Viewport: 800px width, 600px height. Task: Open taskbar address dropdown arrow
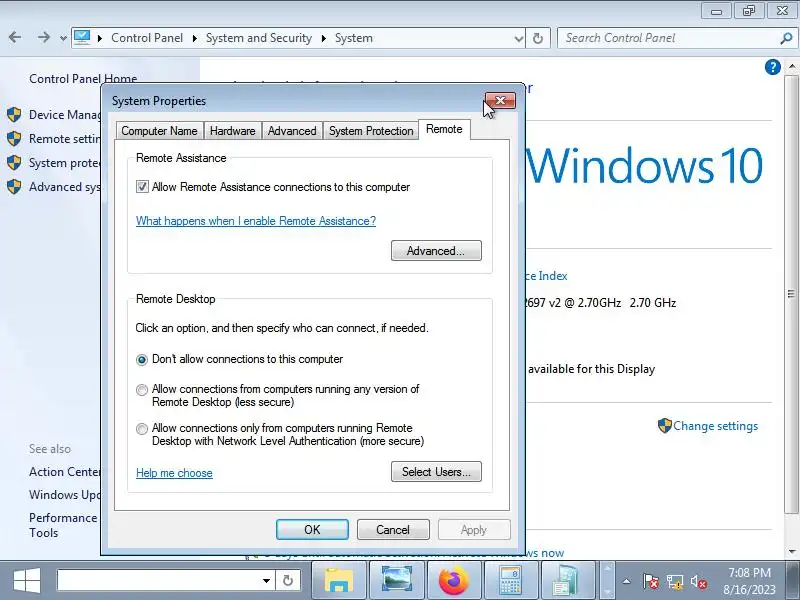click(266, 581)
